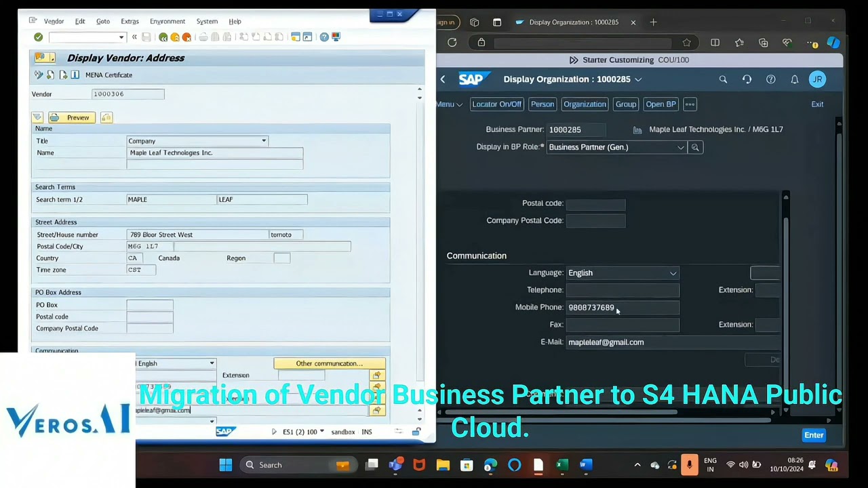Open the Title Company dropdown
Viewport: 868px width, 488px height.
tap(264, 141)
